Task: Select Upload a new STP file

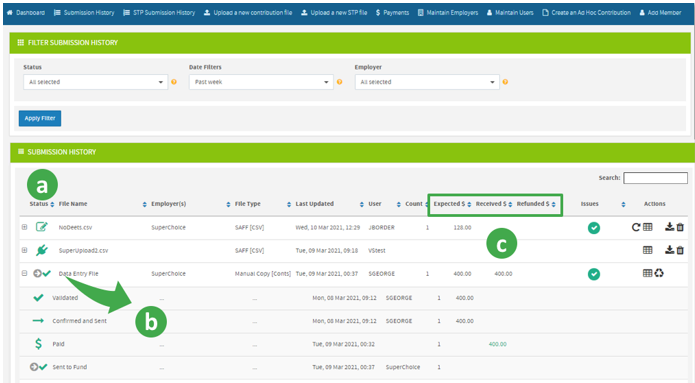Action: (x=334, y=12)
